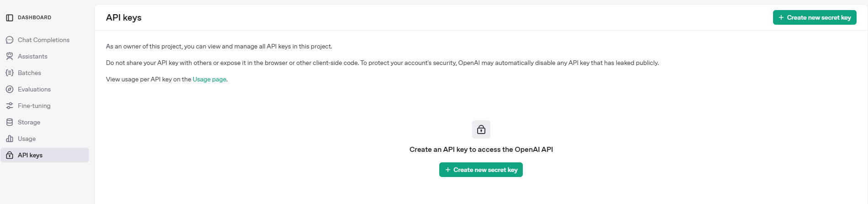Click the 'View usage per API key' text
The width and height of the screenshot is (868, 204).
[148, 80]
